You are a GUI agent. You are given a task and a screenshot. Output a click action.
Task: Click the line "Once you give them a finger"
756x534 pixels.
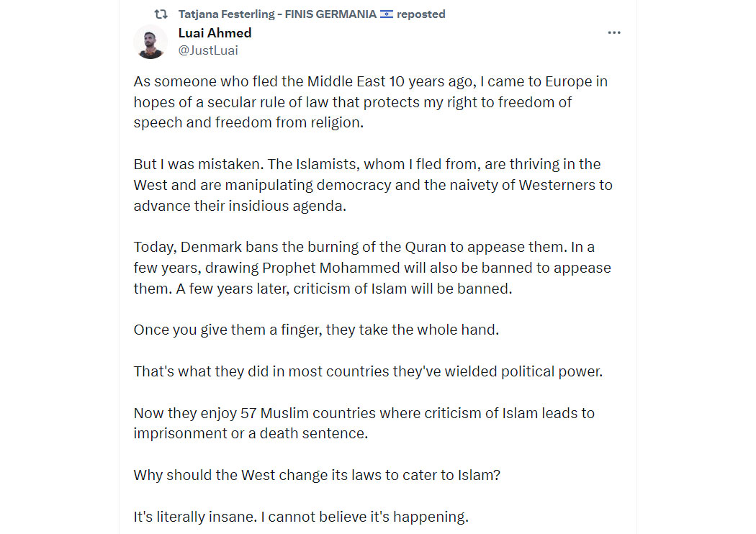[x=316, y=330]
